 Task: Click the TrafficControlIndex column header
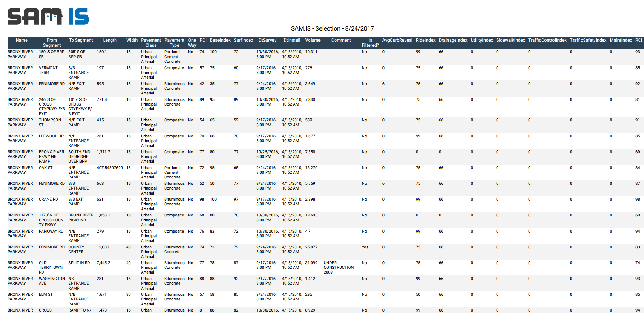(547, 40)
